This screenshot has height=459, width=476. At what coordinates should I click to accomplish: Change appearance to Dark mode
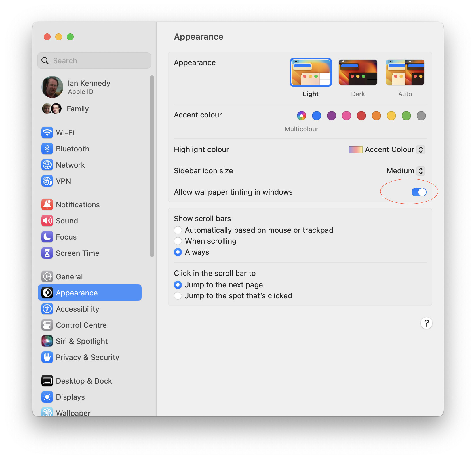pos(358,72)
